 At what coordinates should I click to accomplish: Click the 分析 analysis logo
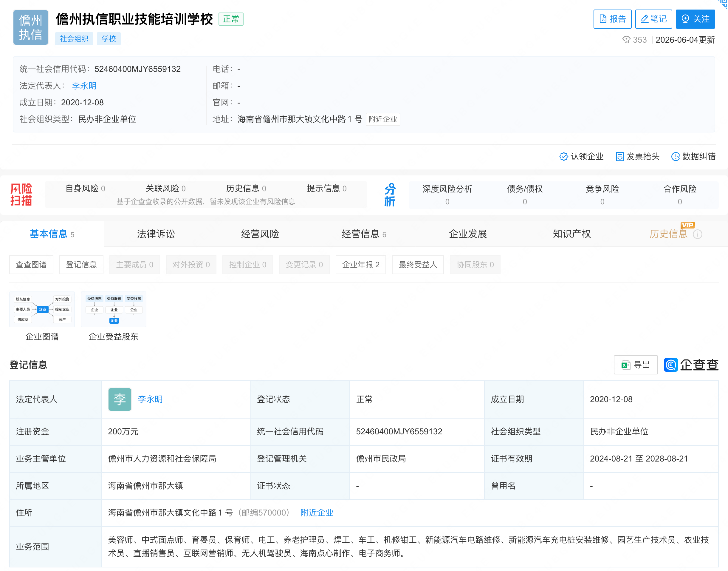coord(390,195)
